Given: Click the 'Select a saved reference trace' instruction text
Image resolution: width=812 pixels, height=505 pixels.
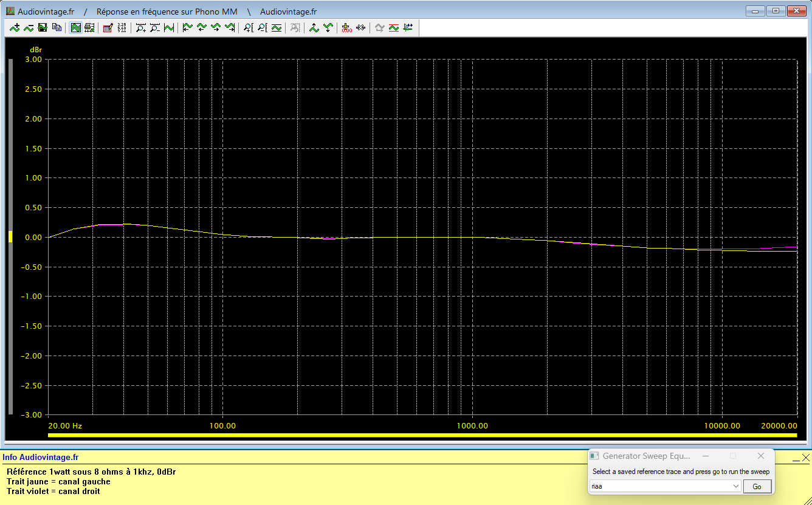Looking at the screenshot, I should 681,472.
